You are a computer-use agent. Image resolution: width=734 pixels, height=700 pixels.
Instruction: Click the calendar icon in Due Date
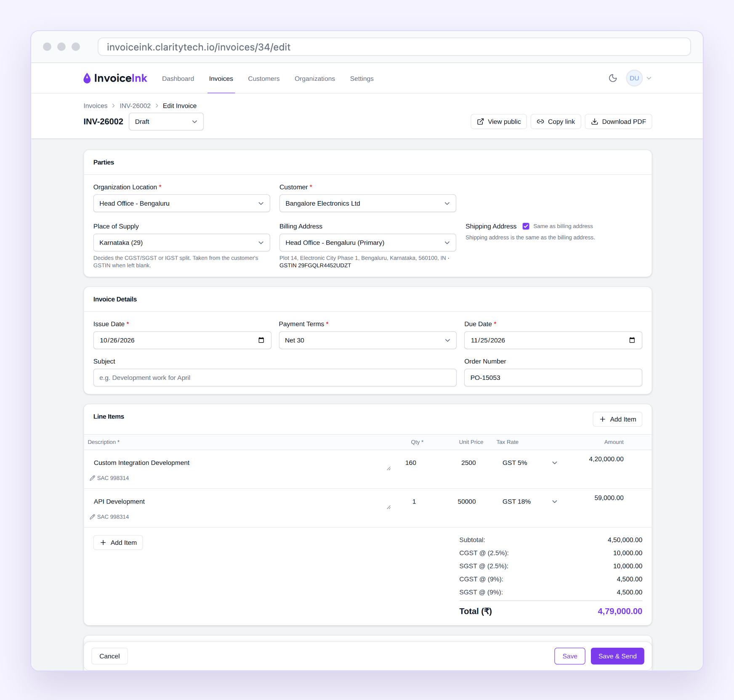632,340
